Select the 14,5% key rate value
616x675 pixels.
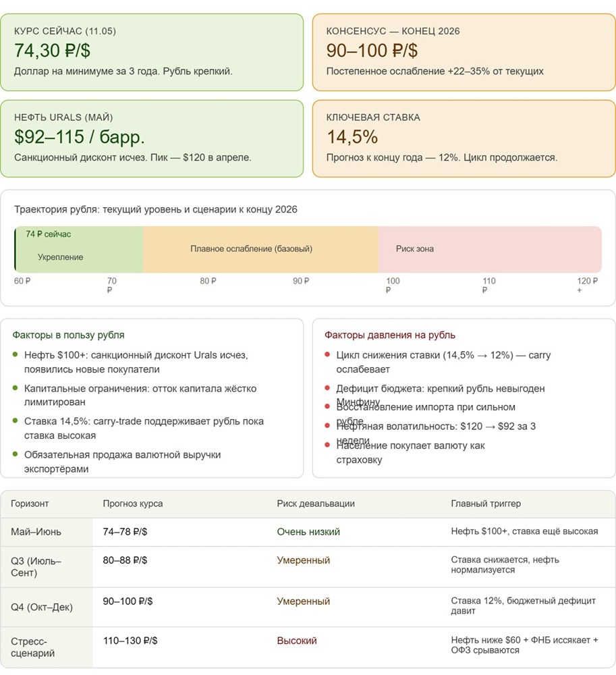352,137
